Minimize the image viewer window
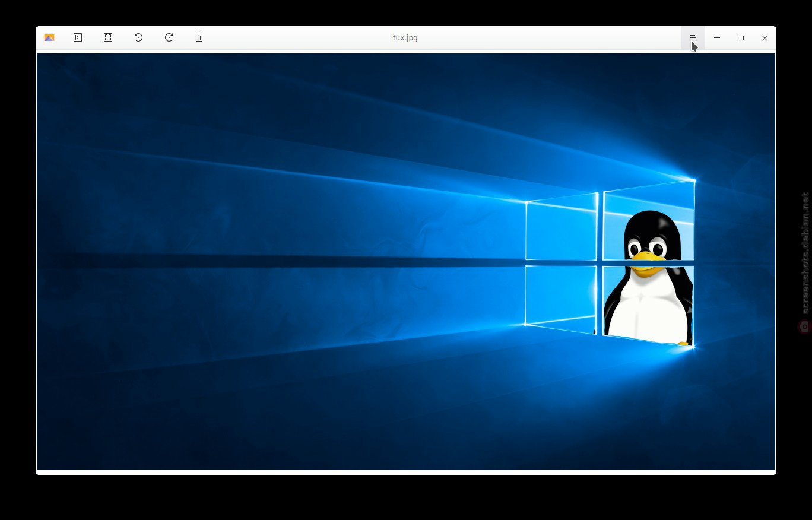This screenshot has height=520, width=812. (x=717, y=38)
